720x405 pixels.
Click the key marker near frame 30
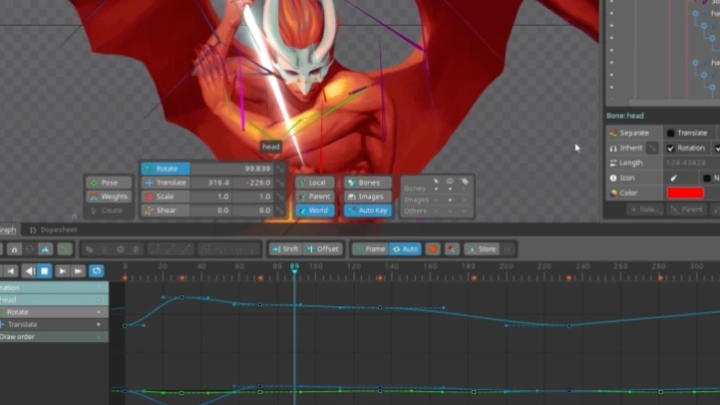point(182,278)
